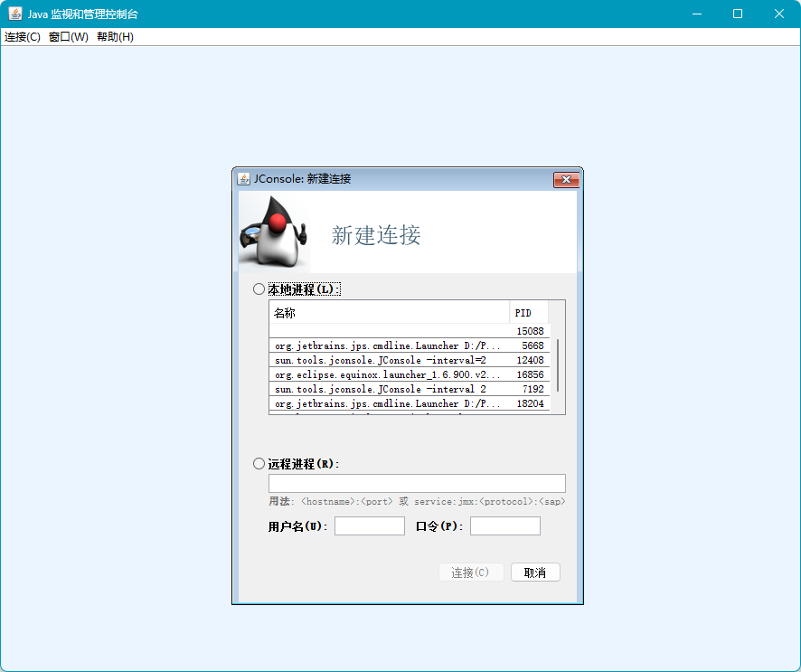Screen dimensions: 801x672
Task: Click into the 口令(P) password field
Action: click(x=505, y=525)
